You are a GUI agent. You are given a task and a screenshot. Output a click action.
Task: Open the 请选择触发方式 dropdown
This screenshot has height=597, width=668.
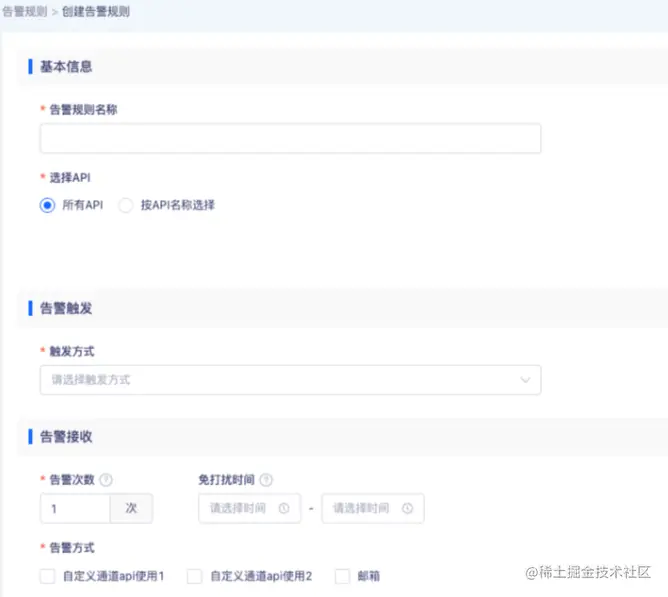click(291, 380)
